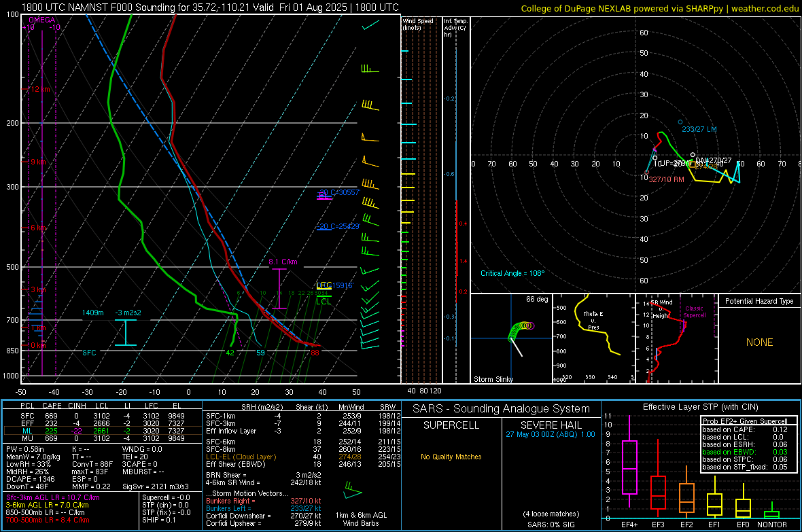Image resolution: width=802 pixels, height=532 pixels.
Task: Click the Classic Supercell label
Action: [694, 312]
